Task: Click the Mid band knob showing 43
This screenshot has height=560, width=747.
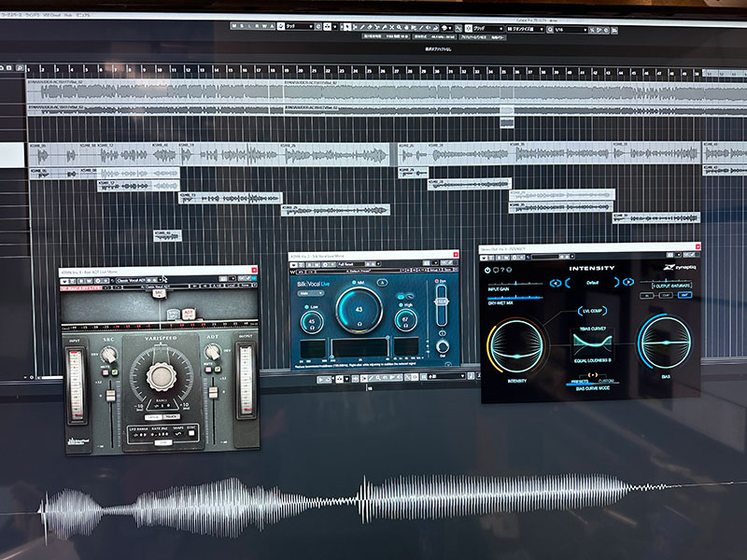Action: click(x=359, y=310)
